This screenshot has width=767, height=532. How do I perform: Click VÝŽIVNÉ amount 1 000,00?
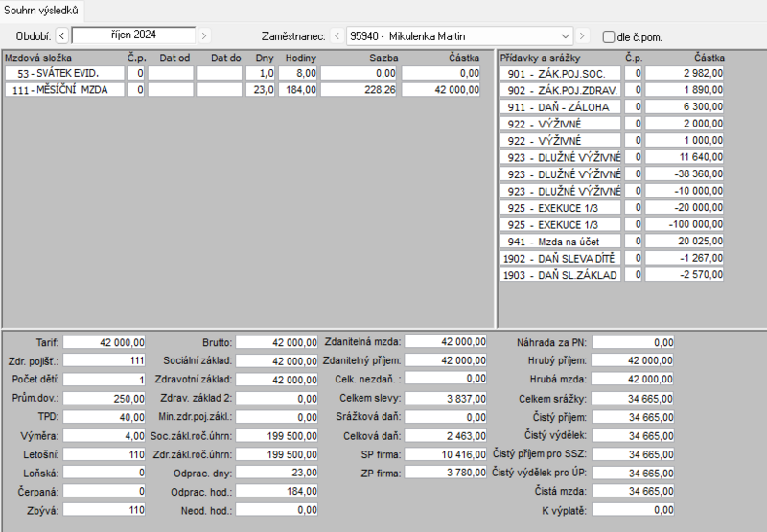click(x=684, y=140)
